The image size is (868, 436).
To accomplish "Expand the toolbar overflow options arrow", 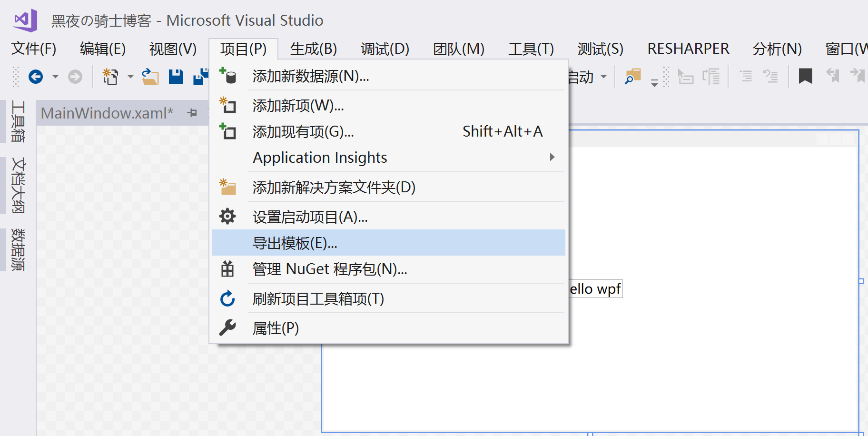I will click(654, 83).
